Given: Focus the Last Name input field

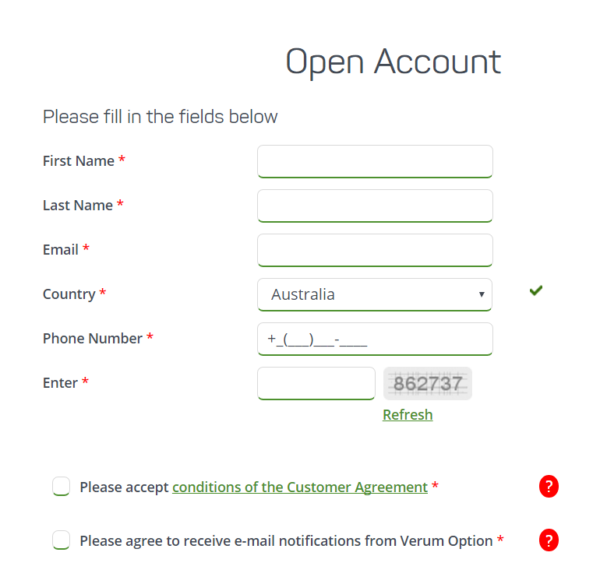Looking at the screenshot, I should click(375, 206).
